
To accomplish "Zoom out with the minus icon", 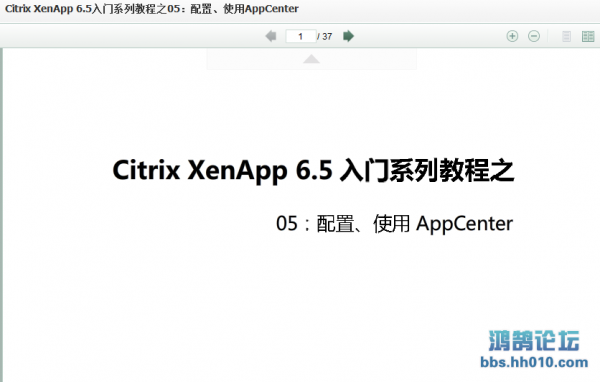I will pyautogui.click(x=534, y=36).
